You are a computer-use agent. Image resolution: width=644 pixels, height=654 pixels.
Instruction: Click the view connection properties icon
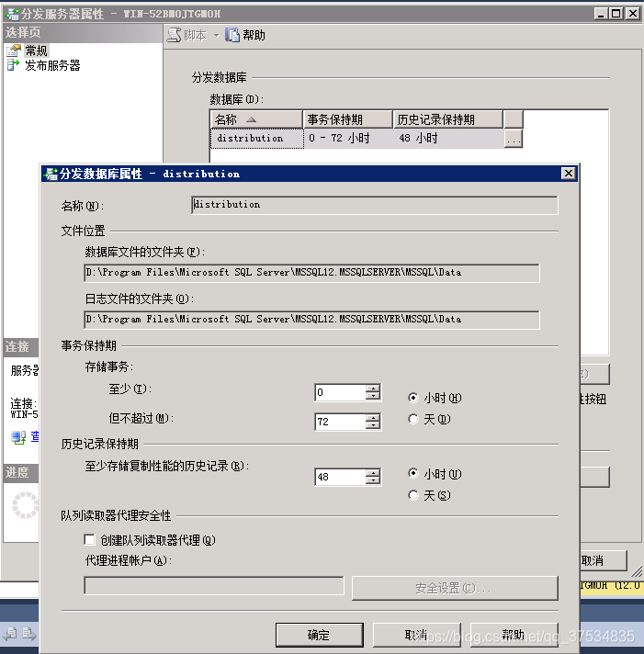(x=18, y=437)
